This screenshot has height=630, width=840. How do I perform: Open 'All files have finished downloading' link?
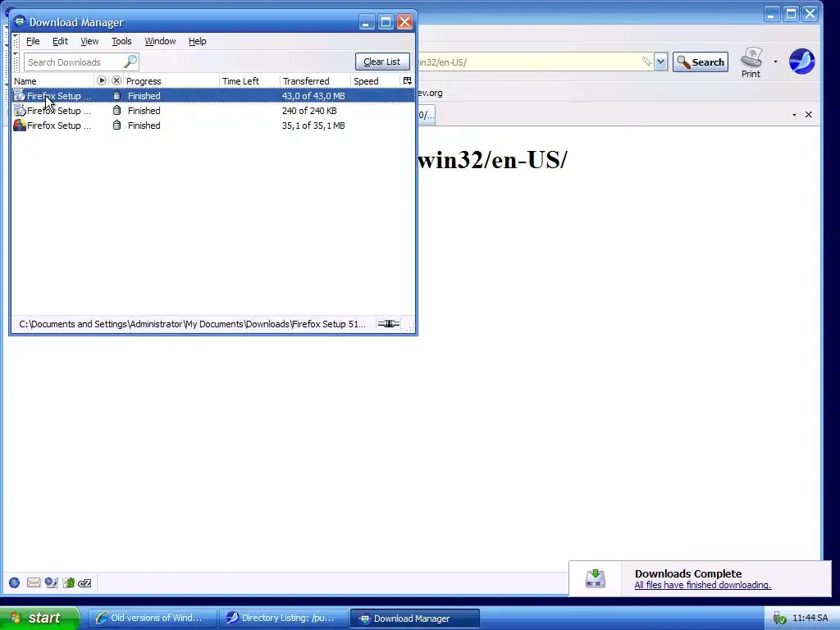[702, 585]
